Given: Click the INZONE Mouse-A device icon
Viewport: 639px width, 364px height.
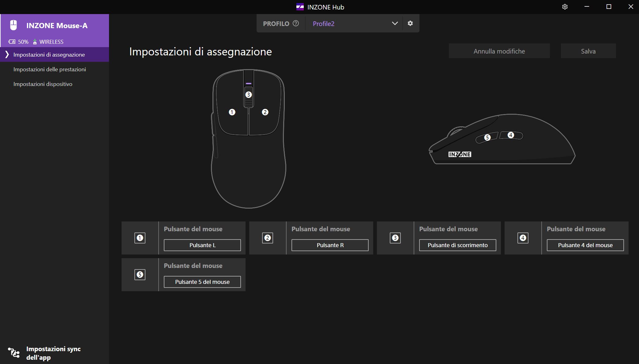Looking at the screenshot, I should tap(13, 25).
